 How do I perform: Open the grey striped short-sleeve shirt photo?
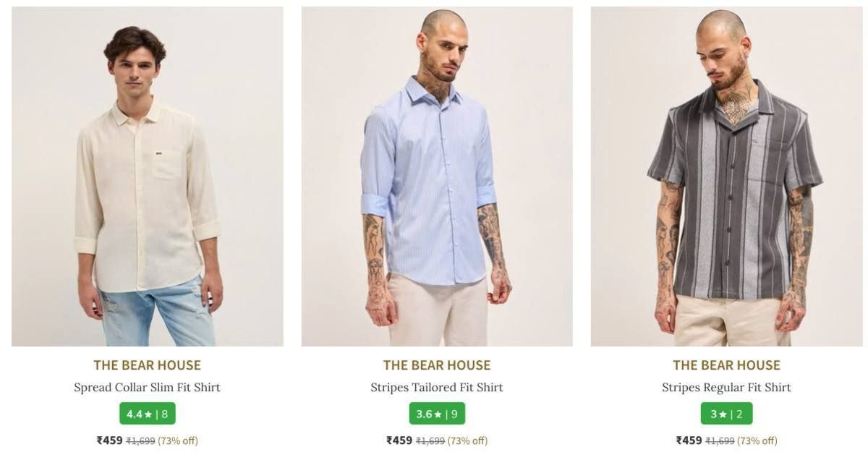727,176
